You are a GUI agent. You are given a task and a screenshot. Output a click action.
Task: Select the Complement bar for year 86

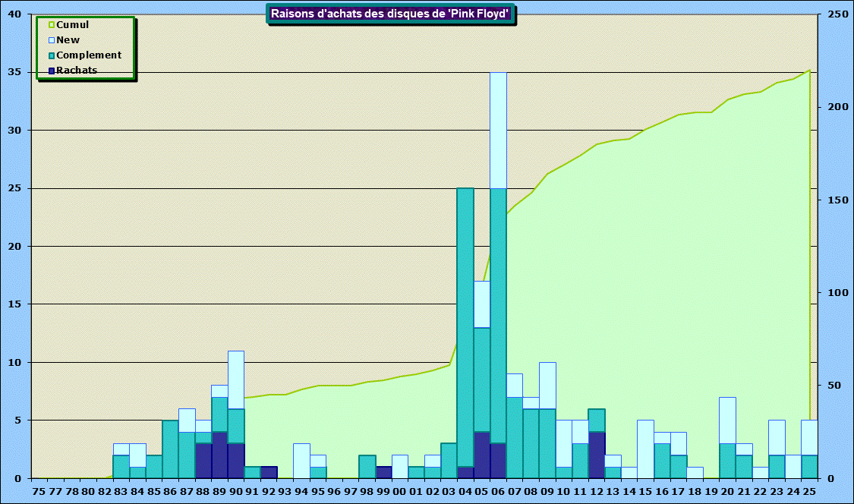click(x=170, y=449)
